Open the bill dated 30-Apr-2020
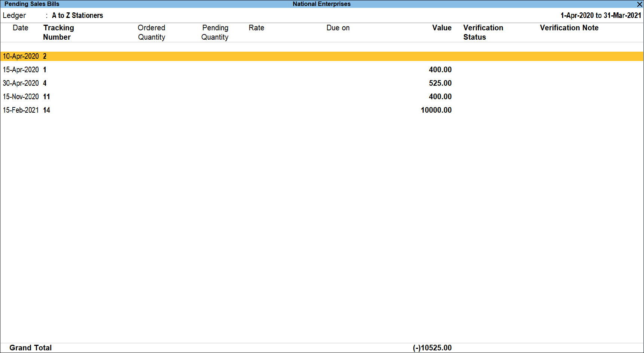This screenshot has height=353, width=644. point(21,83)
